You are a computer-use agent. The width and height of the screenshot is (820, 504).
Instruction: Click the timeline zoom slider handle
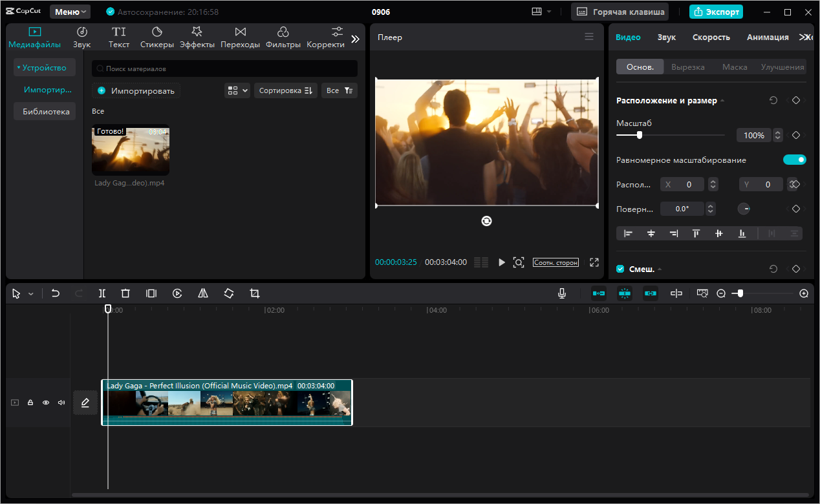click(740, 293)
